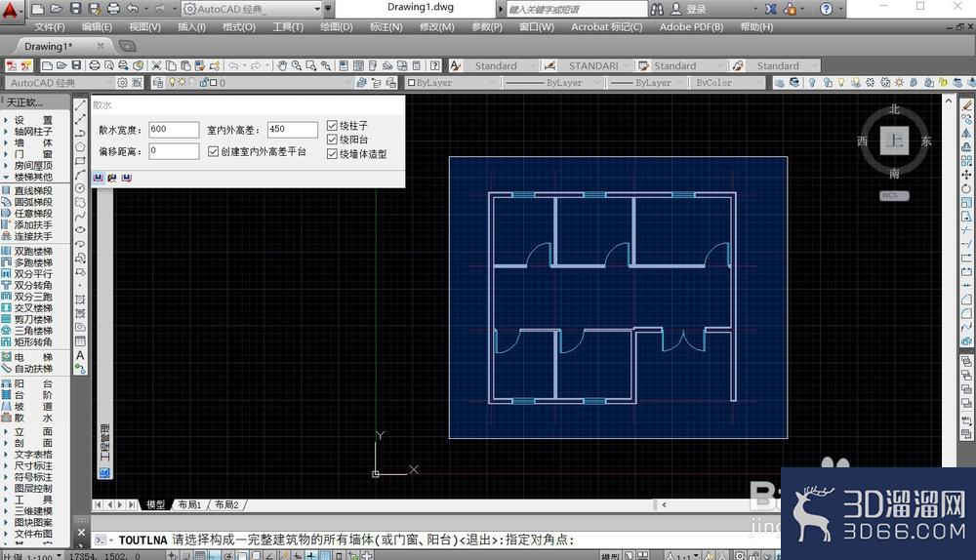
Task: Collapse the 楼梯其他 category
Action: (33, 177)
